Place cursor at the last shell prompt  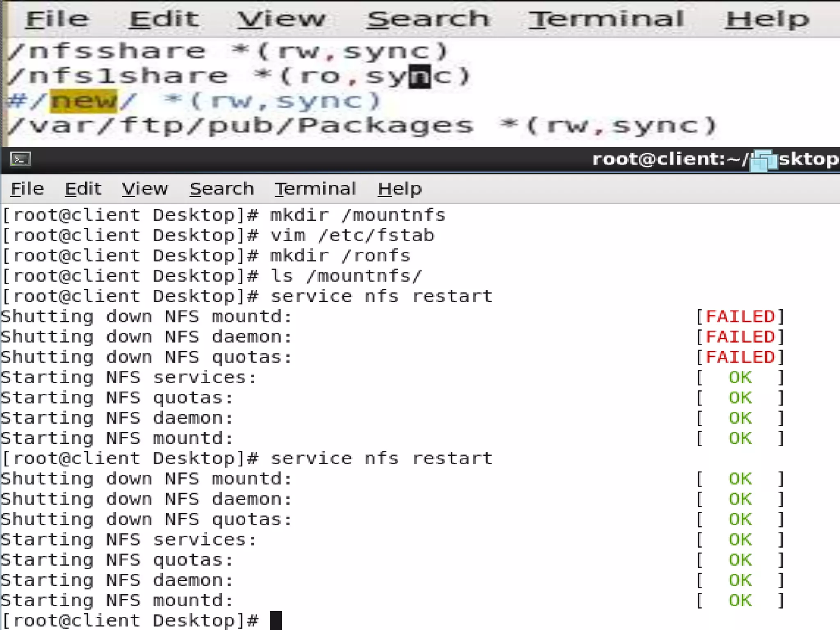coord(276,620)
